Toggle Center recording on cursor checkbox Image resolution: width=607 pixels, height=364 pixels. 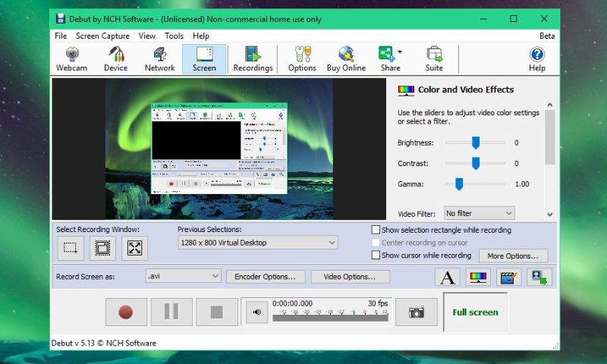[x=376, y=243]
